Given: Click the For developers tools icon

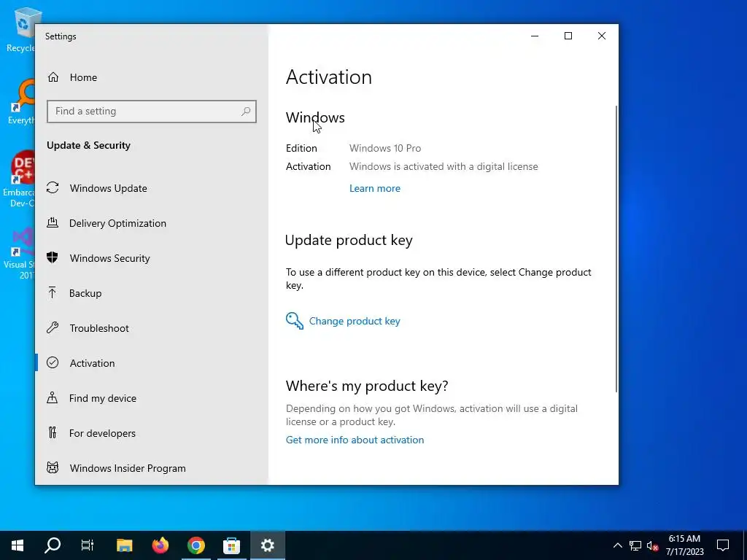Looking at the screenshot, I should [53, 433].
